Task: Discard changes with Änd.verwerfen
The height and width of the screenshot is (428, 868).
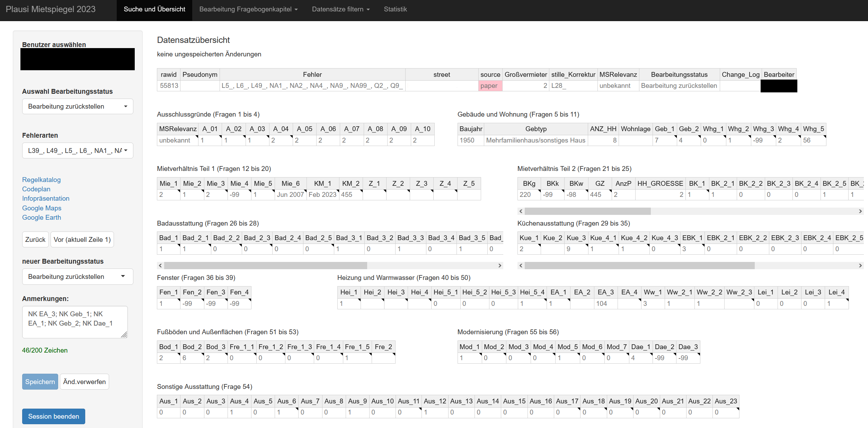Action: [x=85, y=382]
